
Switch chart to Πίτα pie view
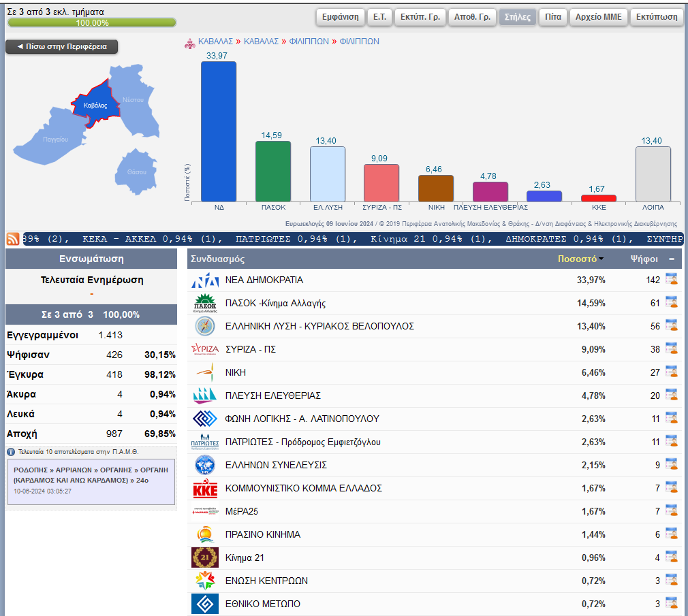[x=552, y=17]
